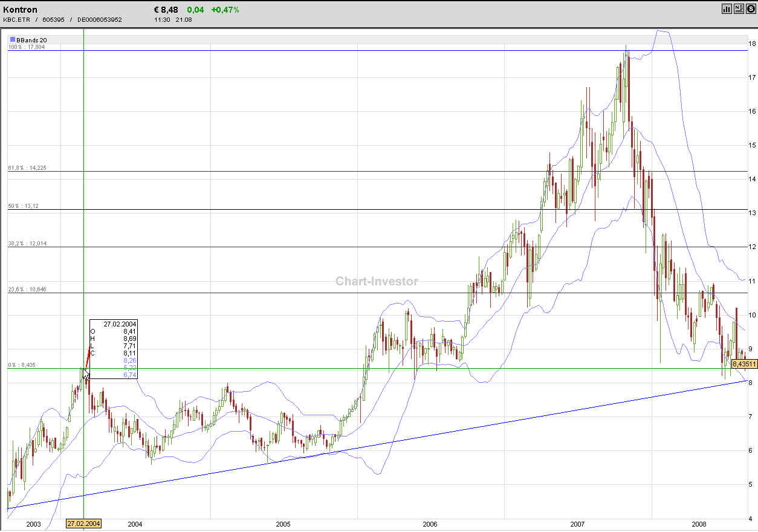Click the Chart-Investor watermark
Viewport: 758px width, 532px height.
click(x=377, y=281)
